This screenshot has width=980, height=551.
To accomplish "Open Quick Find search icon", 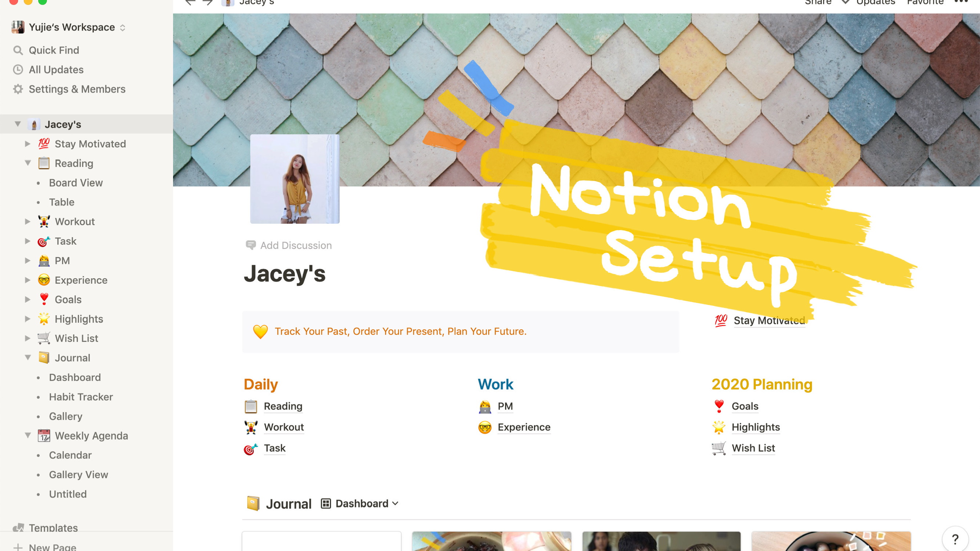I will (18, 50).
